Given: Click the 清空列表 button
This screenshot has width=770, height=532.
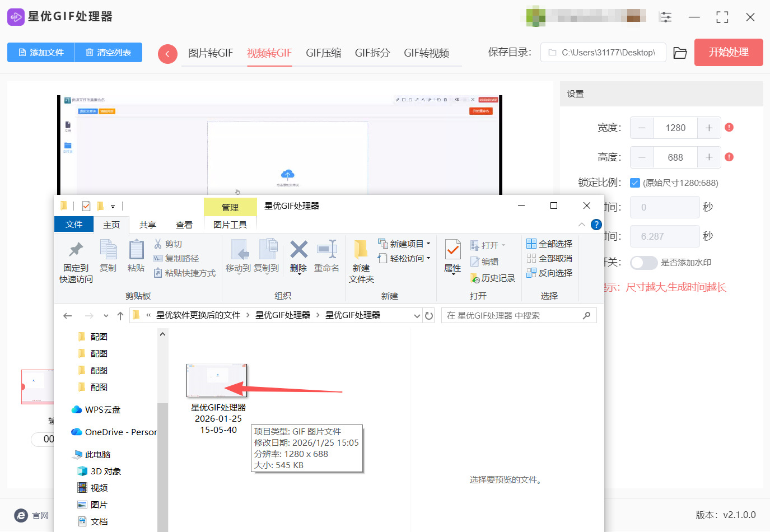Looking at the screenshot, I should (x=109, y=53).
